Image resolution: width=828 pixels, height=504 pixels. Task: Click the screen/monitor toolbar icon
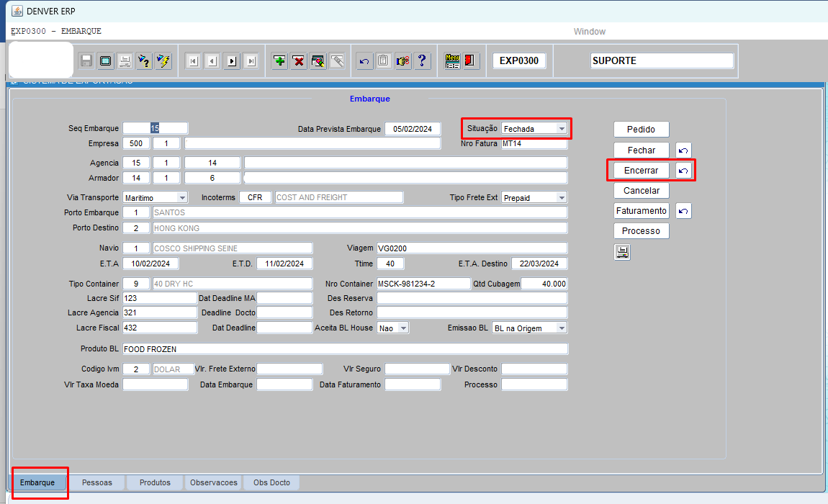click(x=106, y=61)
